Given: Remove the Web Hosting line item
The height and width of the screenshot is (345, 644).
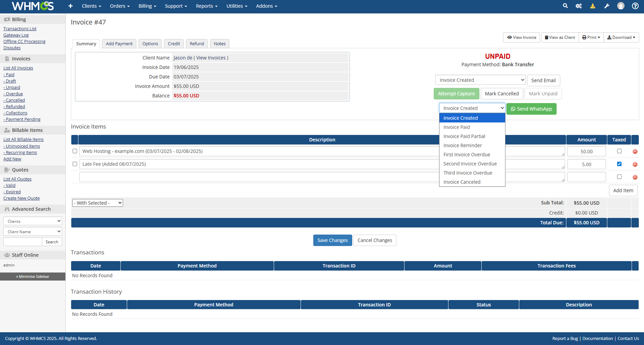Looking at the screenshot, I should click(635, 152).
